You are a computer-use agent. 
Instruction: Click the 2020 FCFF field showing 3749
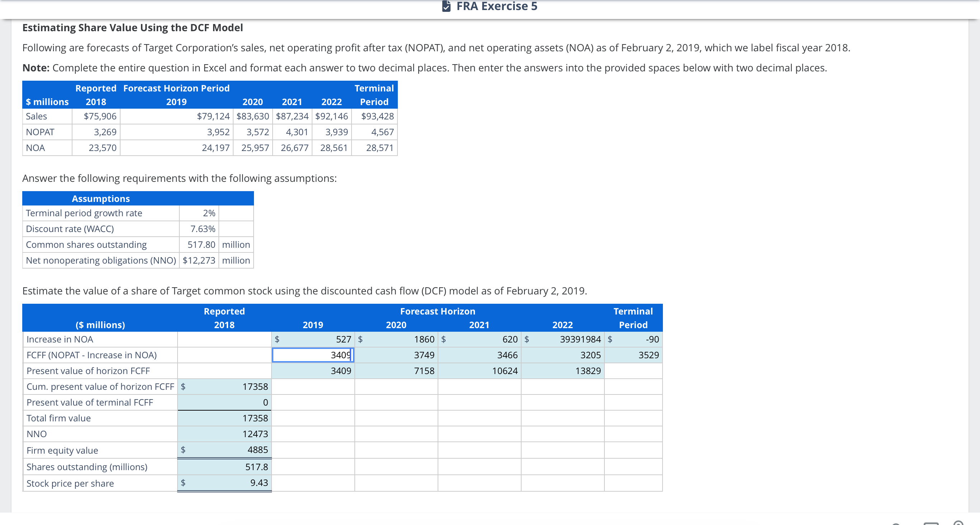click(x=396, y=355)
